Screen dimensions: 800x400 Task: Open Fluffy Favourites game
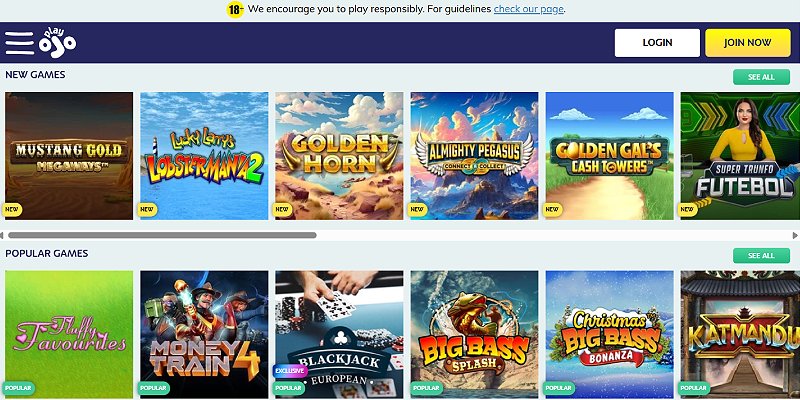pyautogui.click(x=69, y=334)
